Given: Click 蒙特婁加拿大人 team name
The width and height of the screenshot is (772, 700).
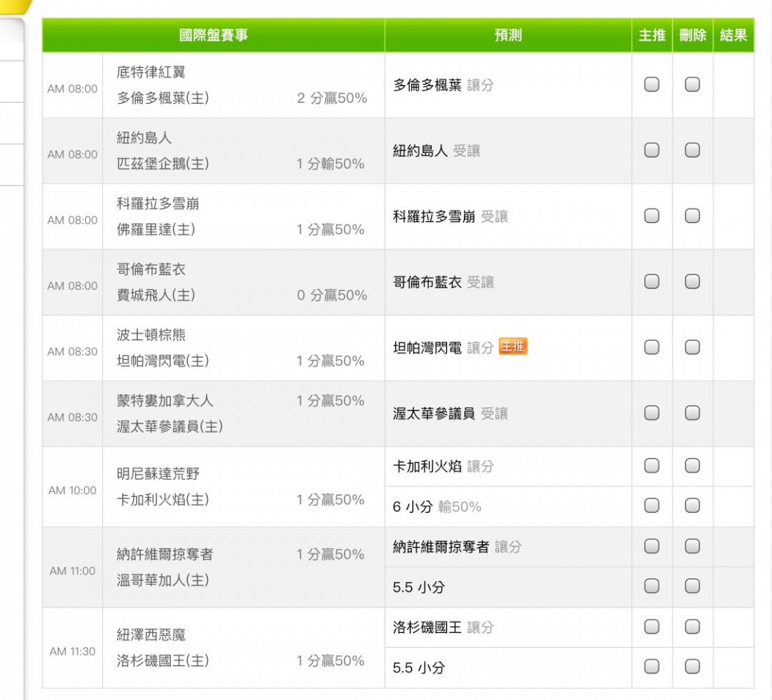Looking at the screenshot, I should coord(165,400).
